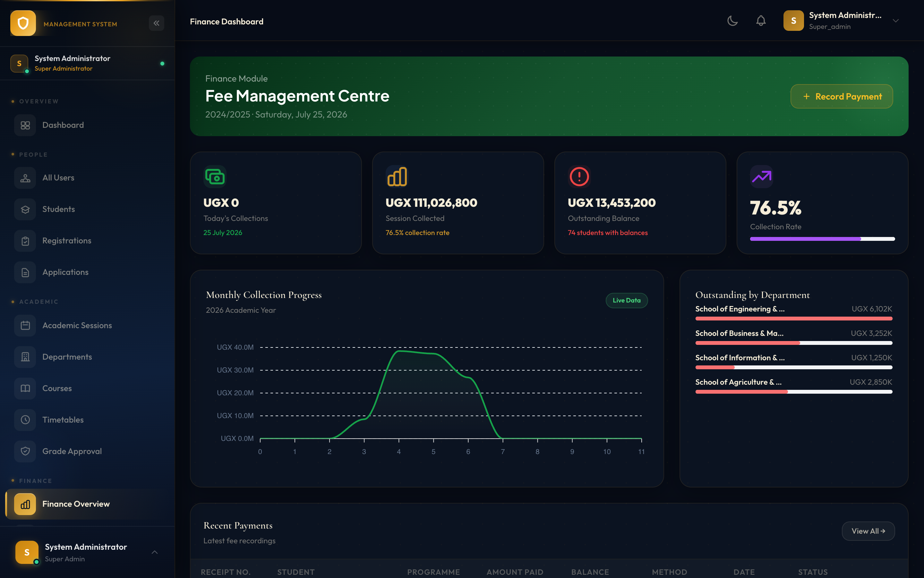Click Courses open-book icon
Screen dimensions: 924x578
(25, 389)
